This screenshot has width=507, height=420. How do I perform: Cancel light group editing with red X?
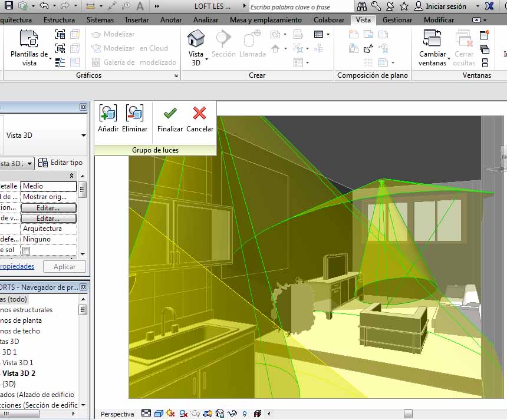[x=200, y=113]
